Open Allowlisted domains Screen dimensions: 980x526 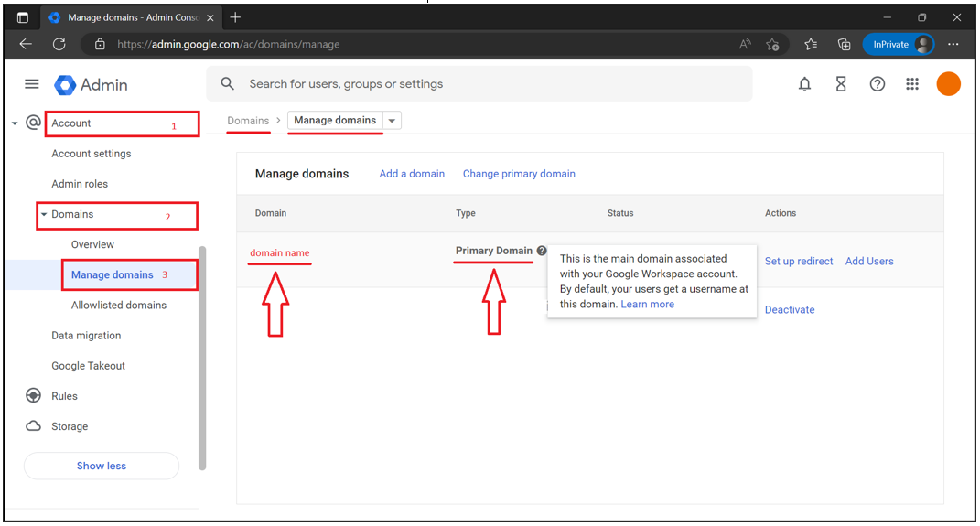pyautogui.click(x=119, y=305)
